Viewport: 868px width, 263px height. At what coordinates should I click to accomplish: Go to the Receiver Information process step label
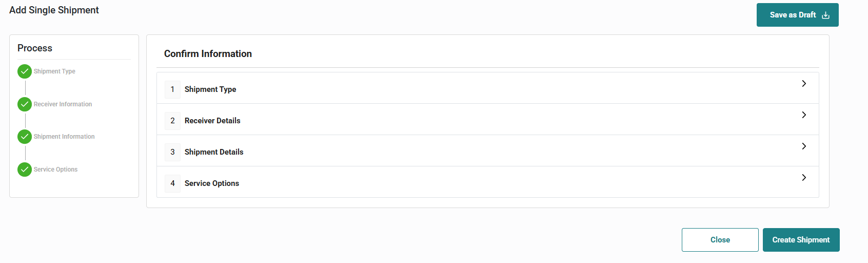(x=63, y=104)
